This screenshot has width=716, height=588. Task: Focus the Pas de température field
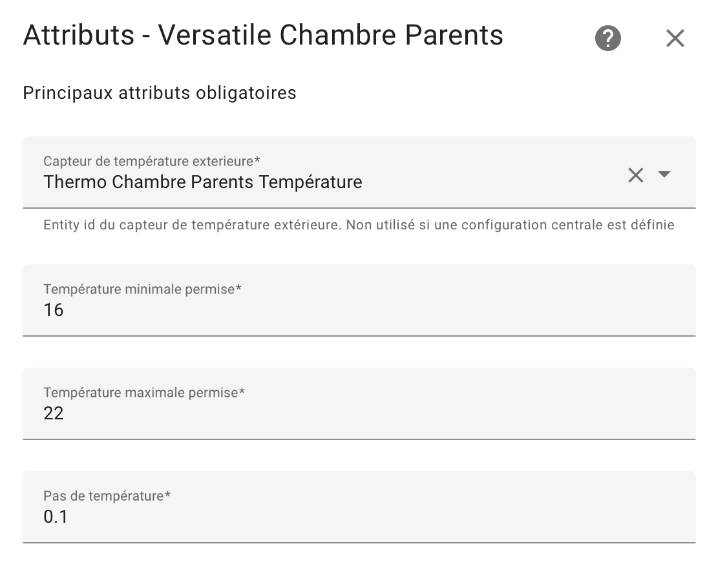[x=359, y=507]
